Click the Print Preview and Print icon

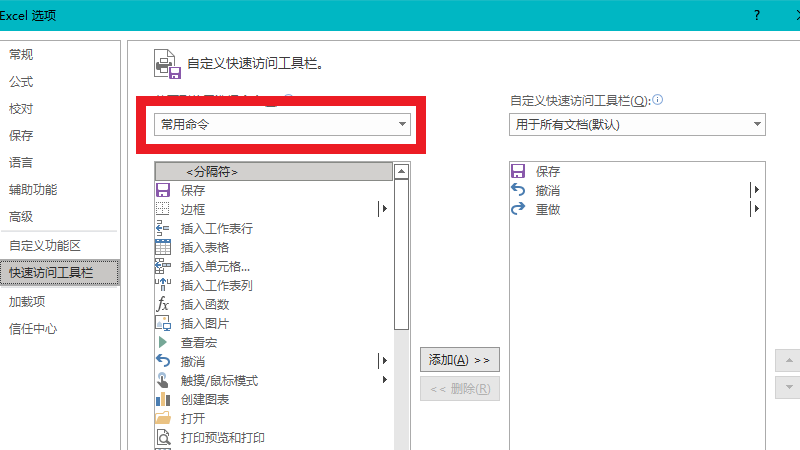[163, 437]
